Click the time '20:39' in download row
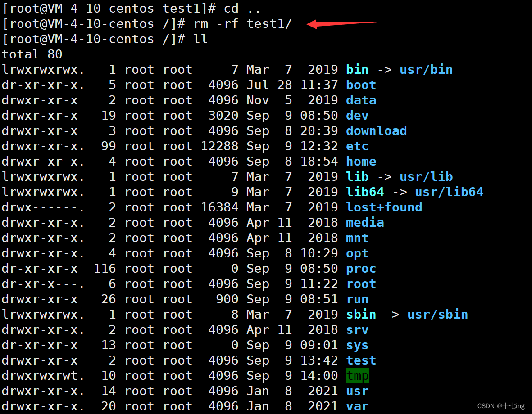The image size is (532, 414). pyautogui.click(x=319, y=131)
